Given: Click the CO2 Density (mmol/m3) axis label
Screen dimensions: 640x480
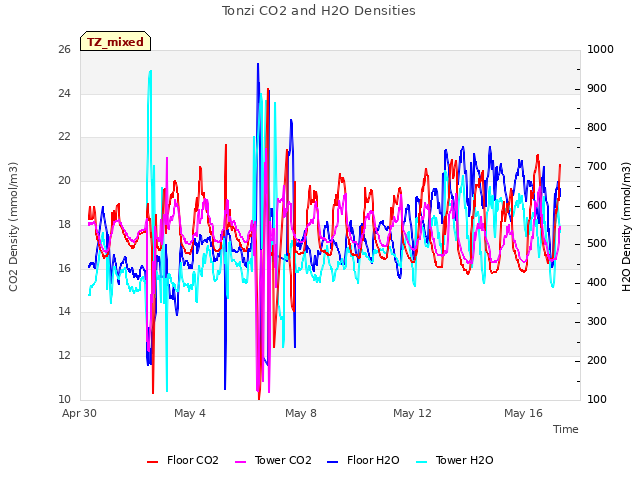Looking at the screenshot, I should coord(13,227).
